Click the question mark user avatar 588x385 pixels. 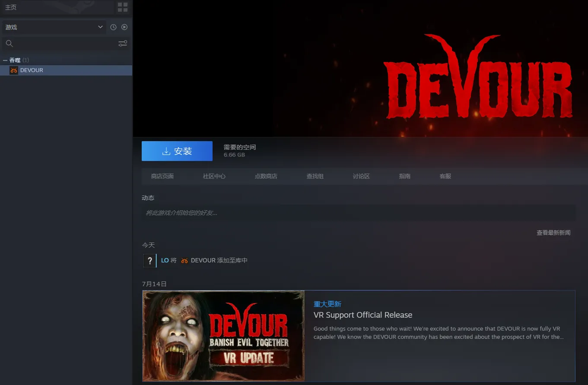[149, 261]
